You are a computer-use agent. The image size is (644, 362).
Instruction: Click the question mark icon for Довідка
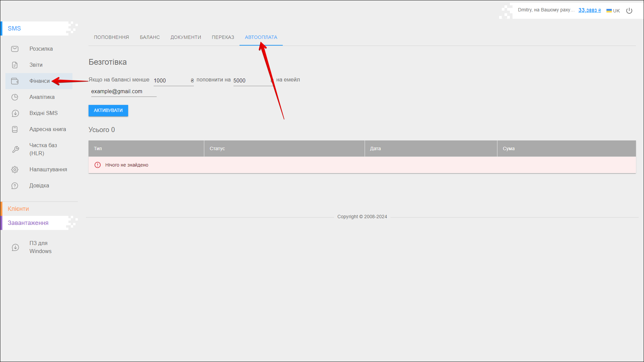15,186
